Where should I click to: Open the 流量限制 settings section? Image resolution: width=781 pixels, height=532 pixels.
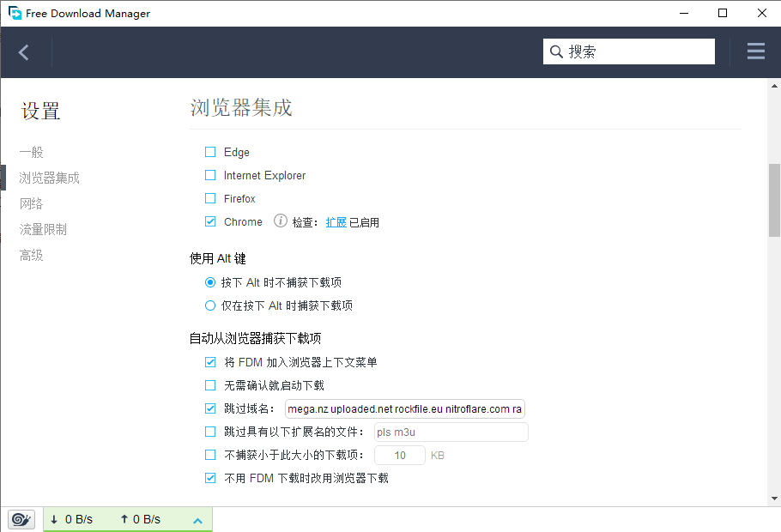43,230
